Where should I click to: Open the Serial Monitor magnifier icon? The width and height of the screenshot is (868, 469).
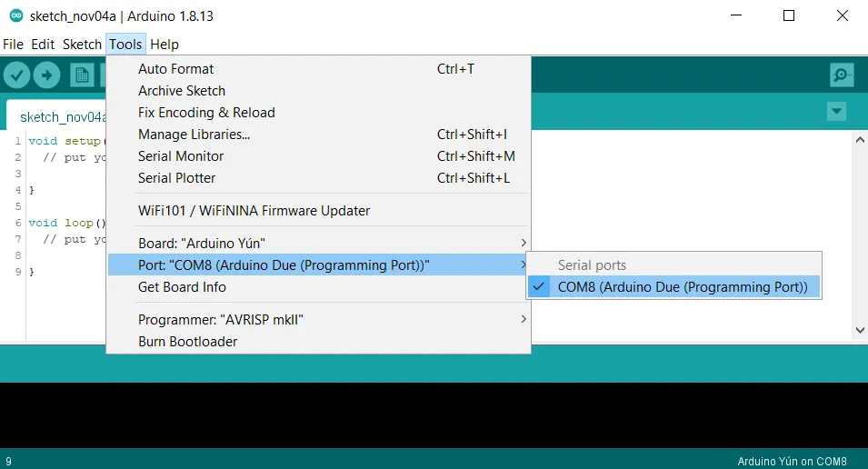click(842, 75)
